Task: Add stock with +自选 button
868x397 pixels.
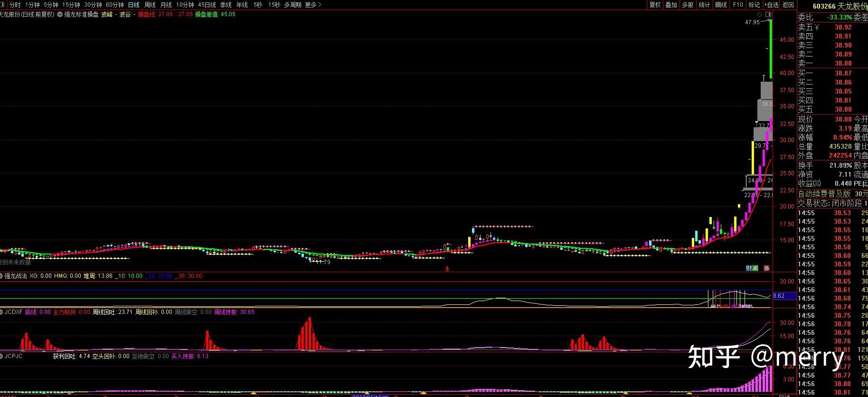Action: (x=772, y=5)
